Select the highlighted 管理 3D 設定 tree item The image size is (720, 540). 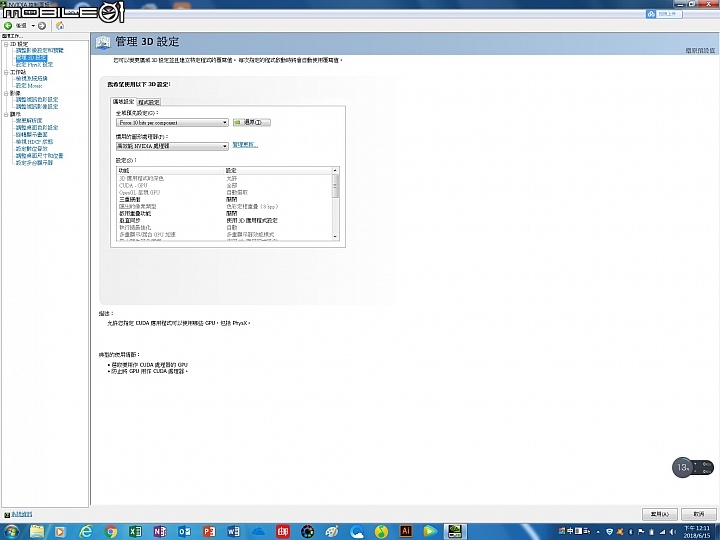31,58
